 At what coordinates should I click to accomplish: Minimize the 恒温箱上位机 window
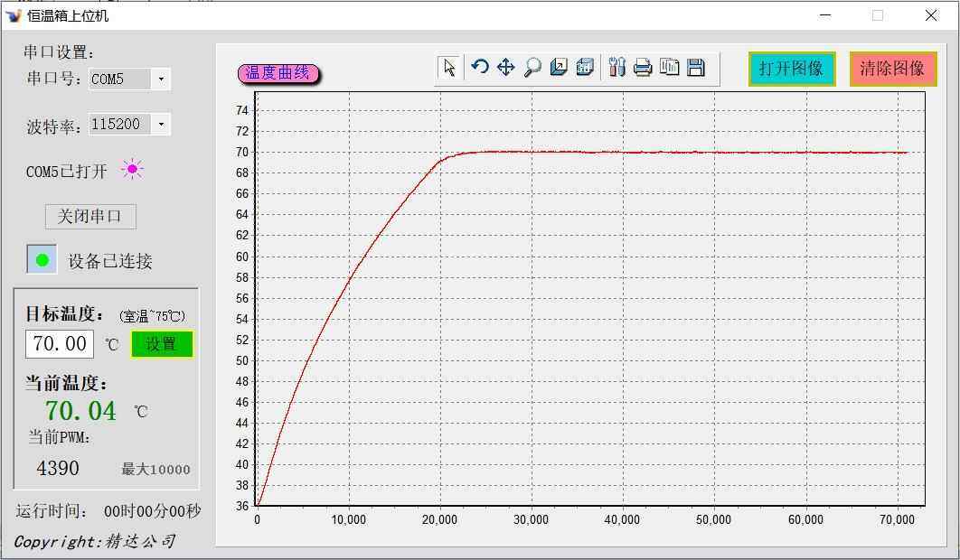[825, 15]
